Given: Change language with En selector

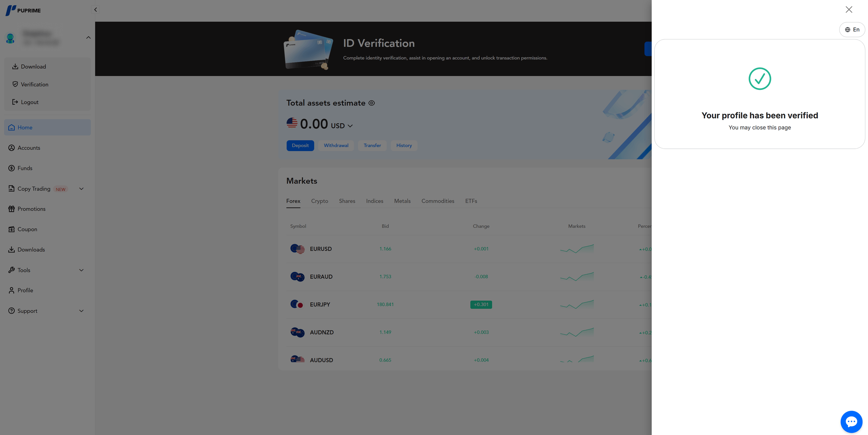Looking at the screenshot, I should (852, 30).
